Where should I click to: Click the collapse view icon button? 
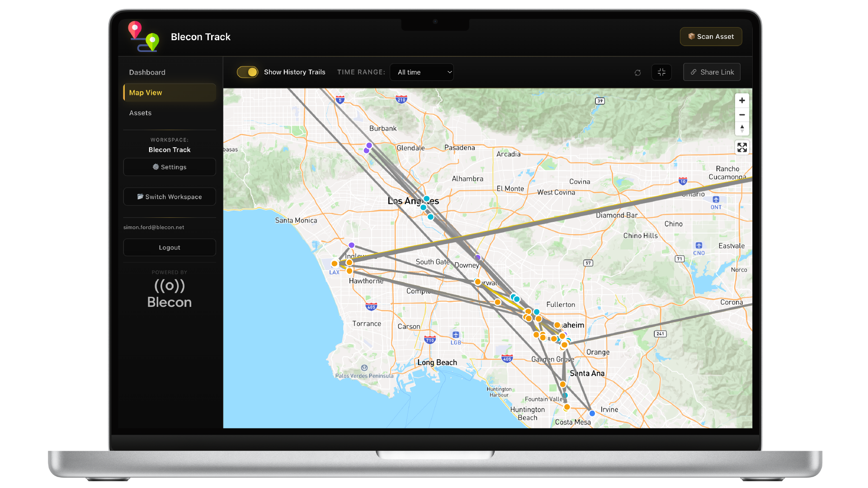click(x=661, y=72)
